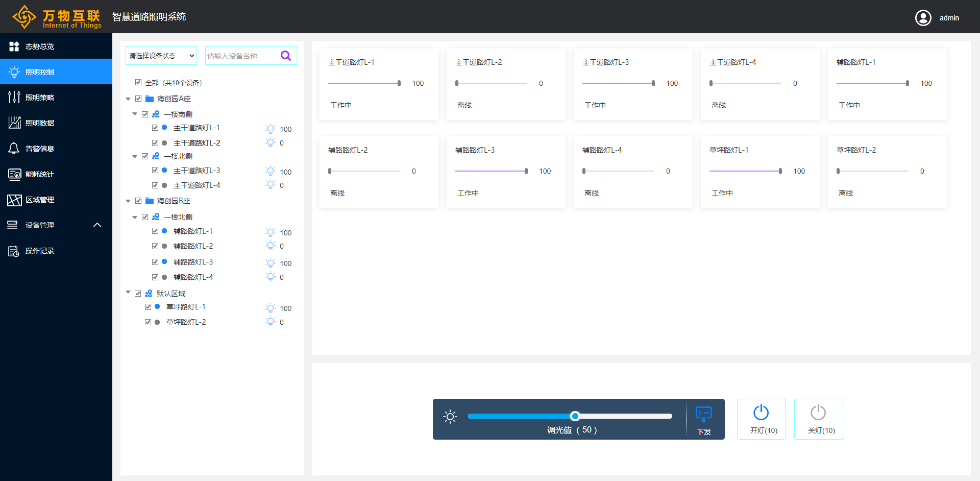Image resolution: width=980 pixels, height=481 pixels.
Task: Click the 下发 send command icon
Action: click(704, 414)
